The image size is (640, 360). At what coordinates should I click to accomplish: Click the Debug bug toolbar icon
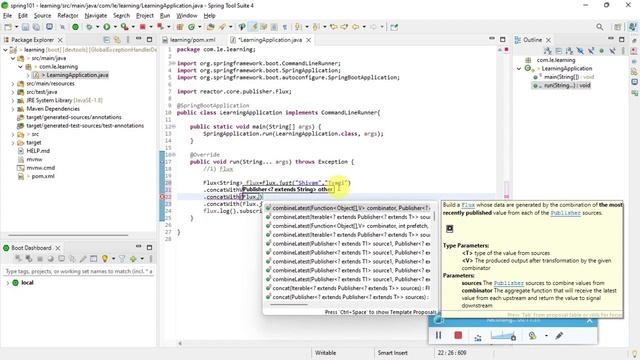(89, 27)
